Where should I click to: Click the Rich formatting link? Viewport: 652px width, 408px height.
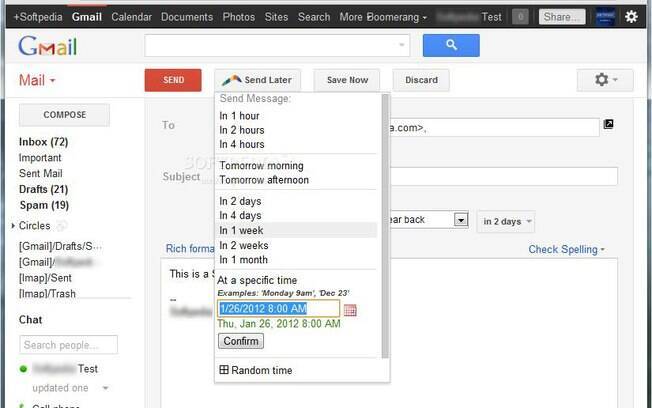[190, 248]
